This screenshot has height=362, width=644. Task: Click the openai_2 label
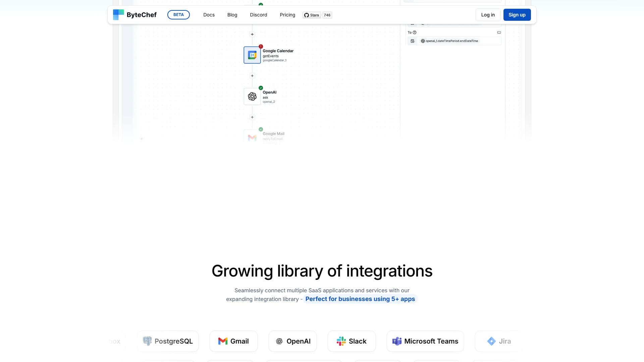[x=269, y=102]
